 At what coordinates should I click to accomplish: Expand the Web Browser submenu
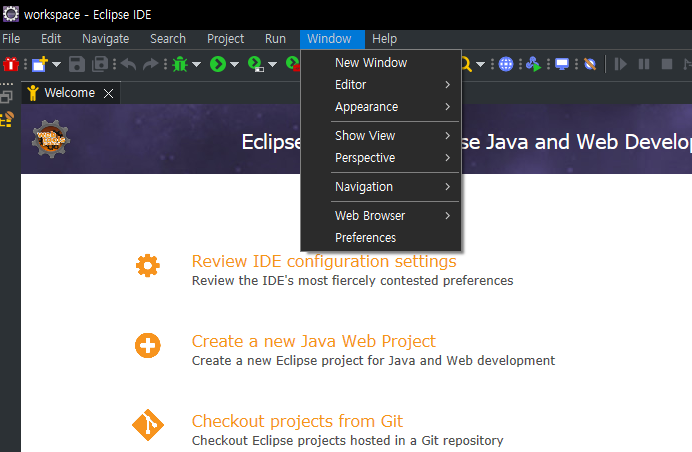381,215
